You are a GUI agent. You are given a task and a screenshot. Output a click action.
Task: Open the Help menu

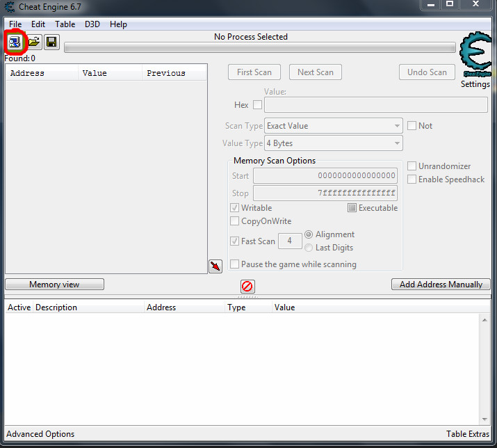pyautogui.click(x=118, y=24)
